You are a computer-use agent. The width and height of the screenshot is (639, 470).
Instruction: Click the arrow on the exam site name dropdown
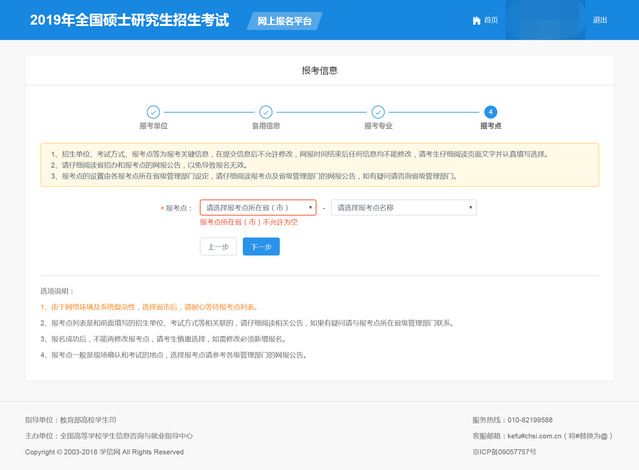(471, 208)
